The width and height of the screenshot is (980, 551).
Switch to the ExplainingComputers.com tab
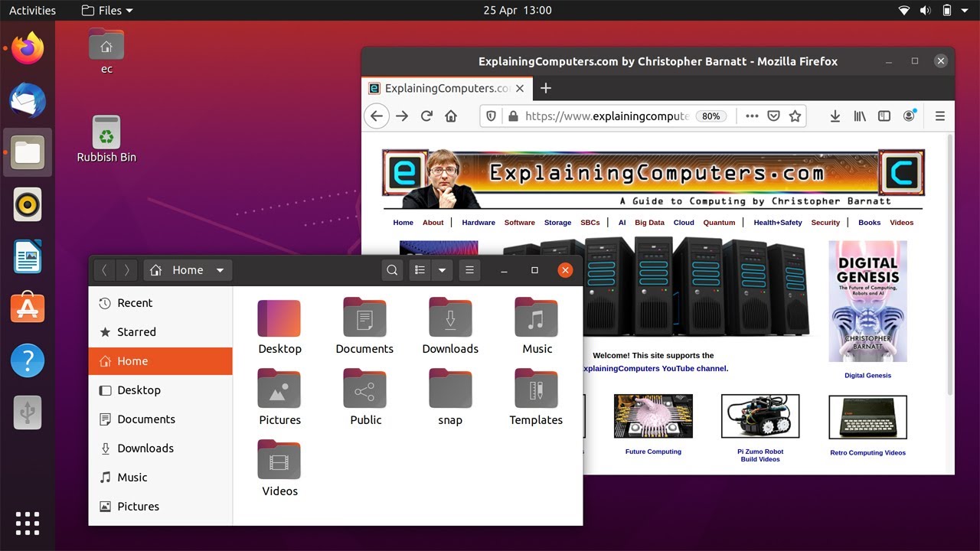(446, 89)
